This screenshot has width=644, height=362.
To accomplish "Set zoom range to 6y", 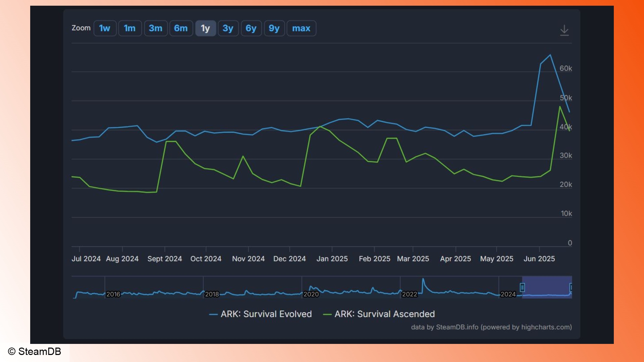I will pyautogui.click(x=251, y=28).
